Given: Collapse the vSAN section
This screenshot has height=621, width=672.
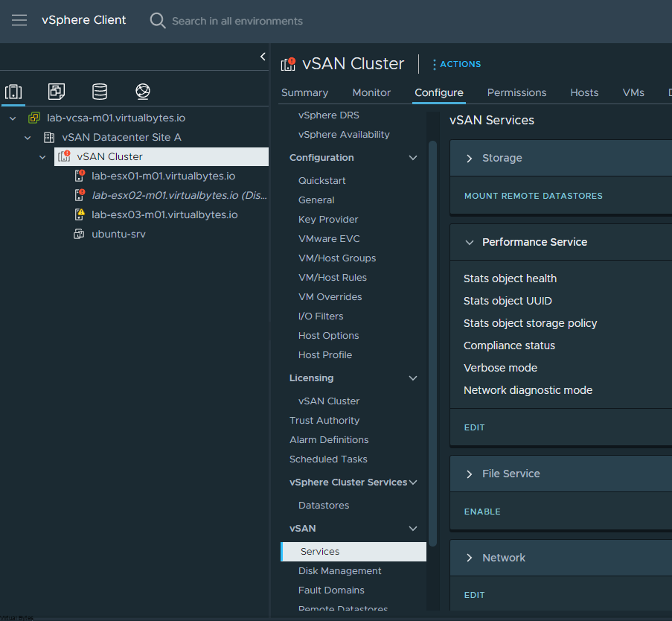Looking at the screenshot, I should pos(413,529).
